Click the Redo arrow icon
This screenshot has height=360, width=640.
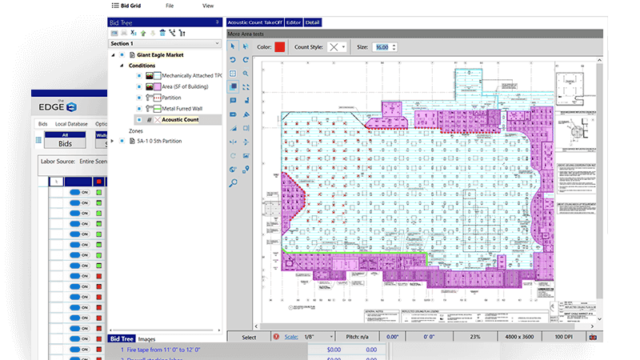[246, 60]
